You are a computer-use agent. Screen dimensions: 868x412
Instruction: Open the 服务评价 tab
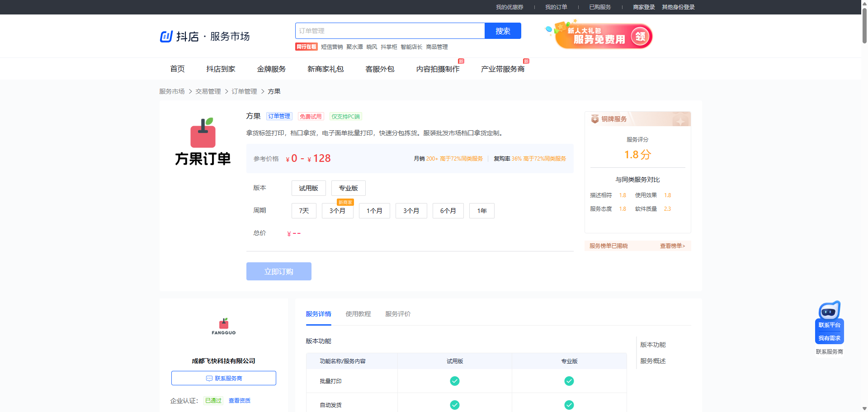pos(398,314)
